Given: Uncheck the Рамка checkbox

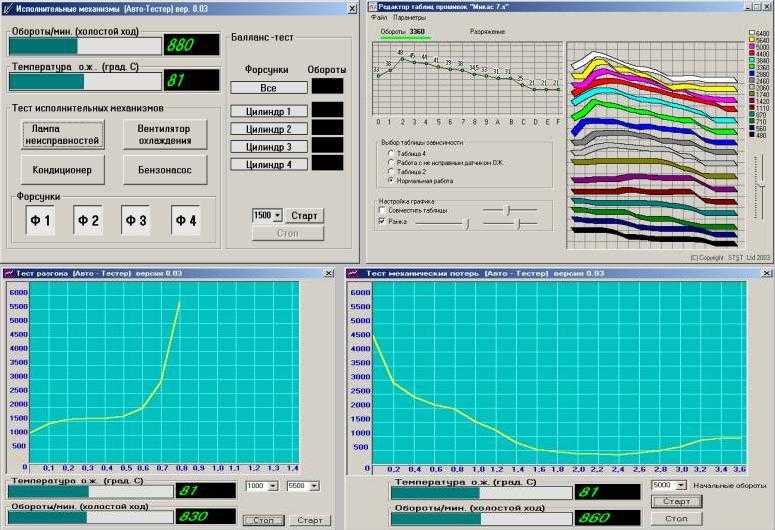Looking at the screenshot, I should click(x=382, y=221).
